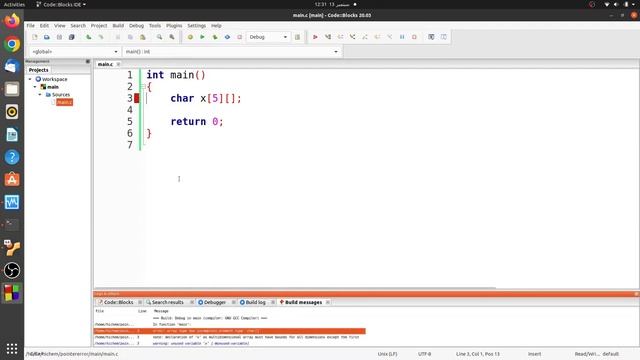Start debugging with the red arrow
This screenshot has width=640, height=360.
coord(315,37)
